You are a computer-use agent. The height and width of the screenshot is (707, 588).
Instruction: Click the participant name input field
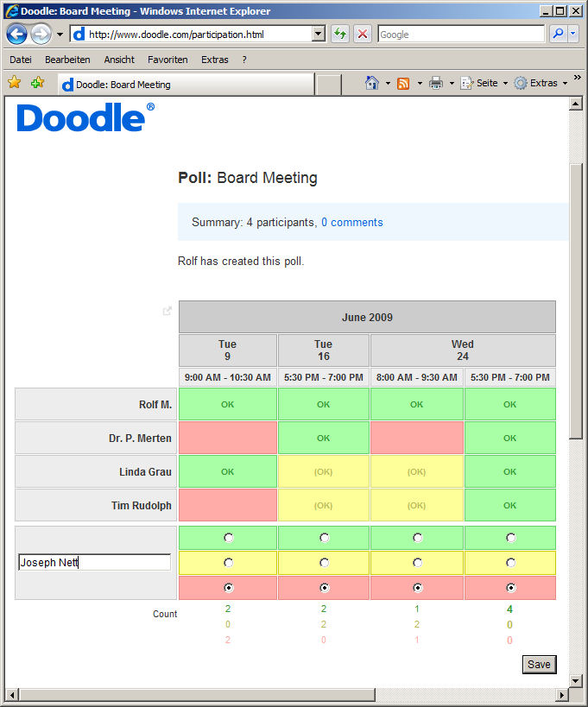tap(95, 562)
